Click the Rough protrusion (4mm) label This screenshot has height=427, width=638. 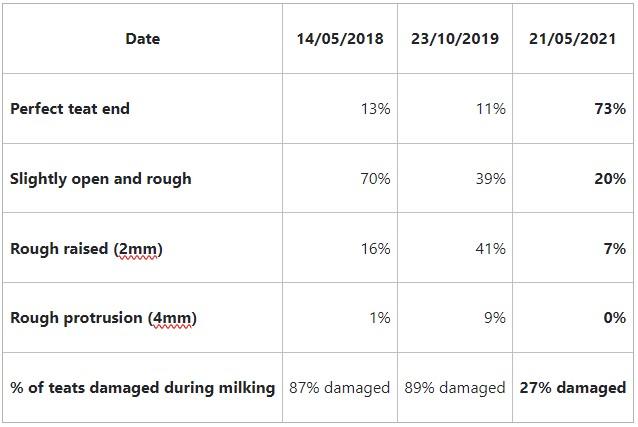[103, 319]
